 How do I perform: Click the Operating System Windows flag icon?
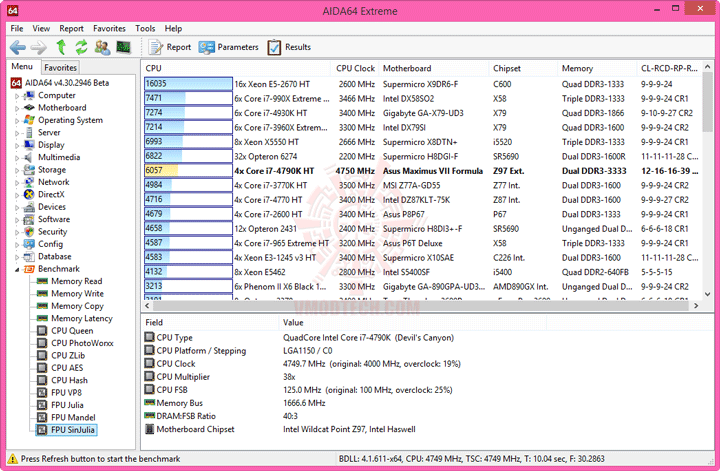click(29, 120)
